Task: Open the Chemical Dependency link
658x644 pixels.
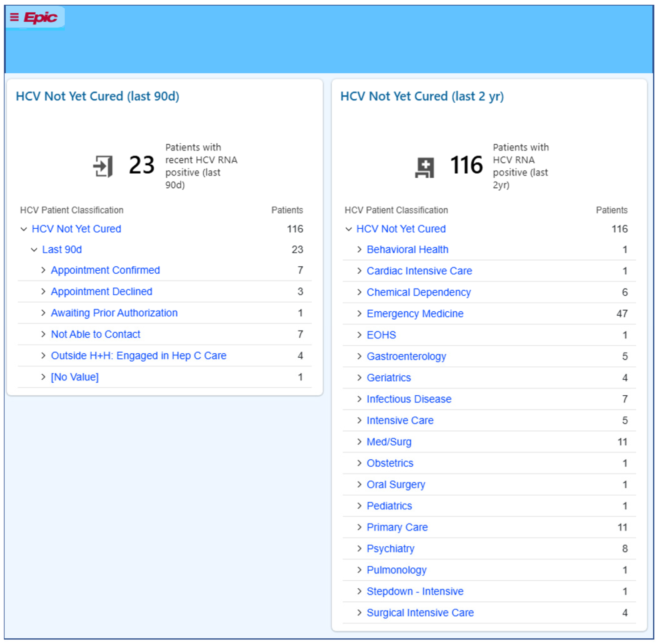Action: [419, 293]
